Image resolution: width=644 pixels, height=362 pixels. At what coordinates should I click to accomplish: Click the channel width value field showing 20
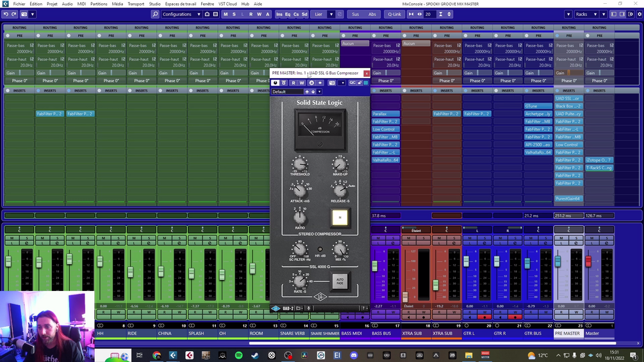[x=429, y=14]
